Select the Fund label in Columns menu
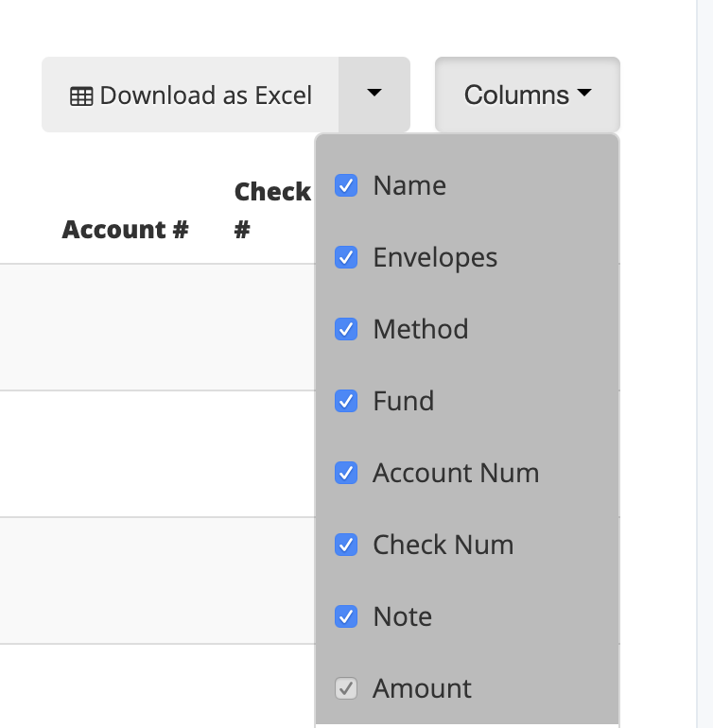Image resolution: width=713 pixels, height=728 pixels. coord(404,401)
